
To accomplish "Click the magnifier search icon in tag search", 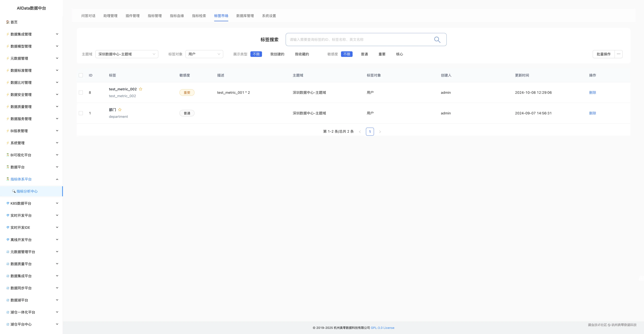I will coord(437,40).
